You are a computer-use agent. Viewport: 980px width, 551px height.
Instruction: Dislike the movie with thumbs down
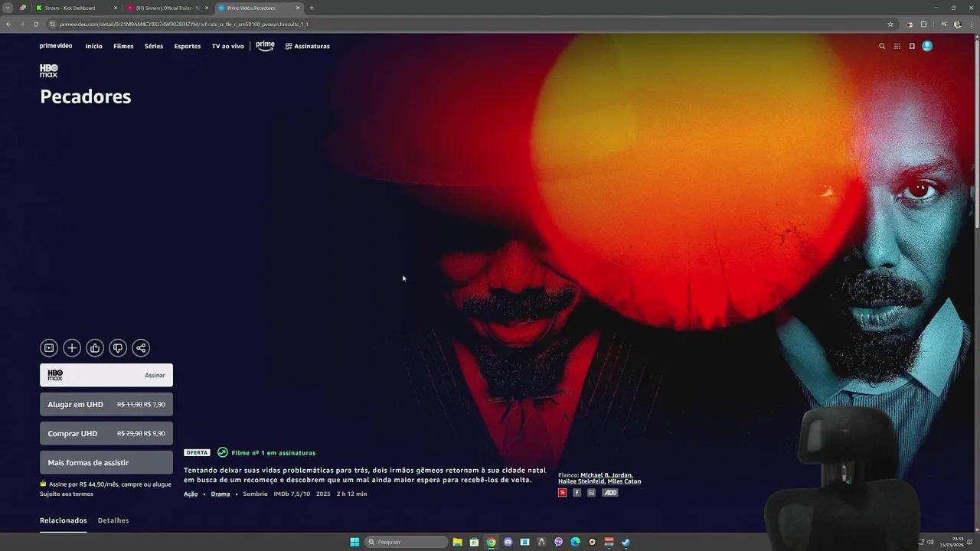(x=118, y=348)
